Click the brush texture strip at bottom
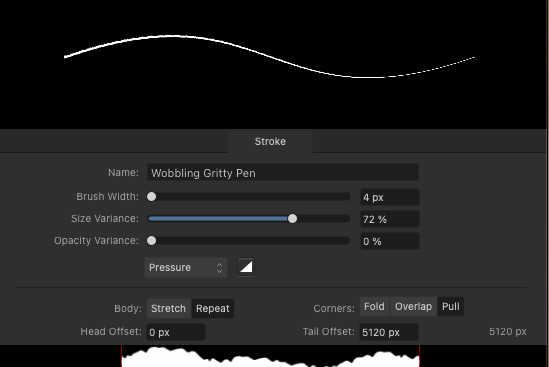The width and height of the screenshot is (549, 367). [270, 356]
